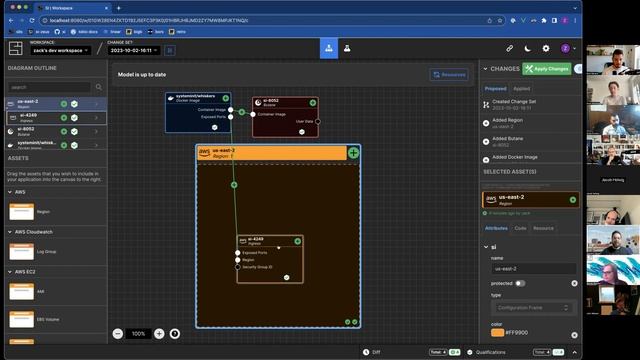Collapse the AWS Cloudwatch assets category

tap(10, 232)
